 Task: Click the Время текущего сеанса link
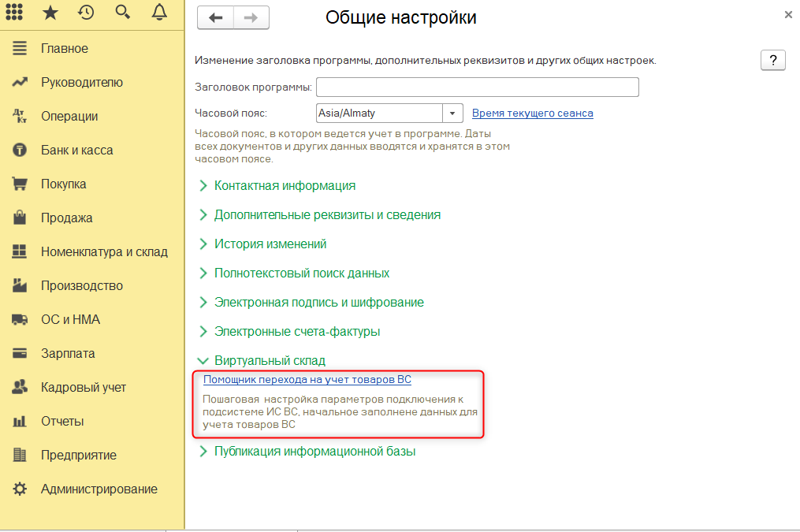[x=532, y=113]
